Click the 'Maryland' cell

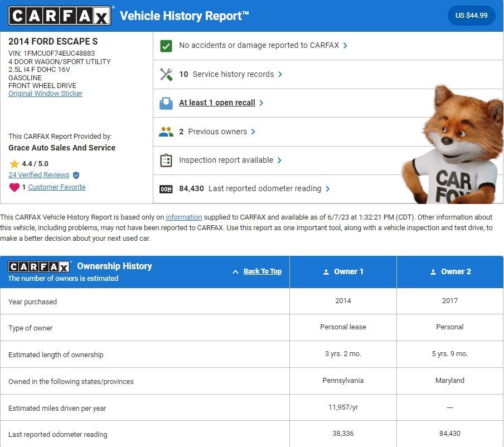[x=450, y=381]
